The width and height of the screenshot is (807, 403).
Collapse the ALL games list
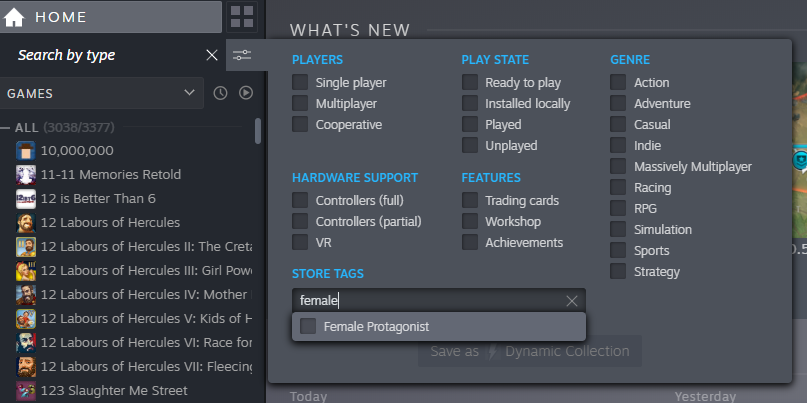point(6,128)
